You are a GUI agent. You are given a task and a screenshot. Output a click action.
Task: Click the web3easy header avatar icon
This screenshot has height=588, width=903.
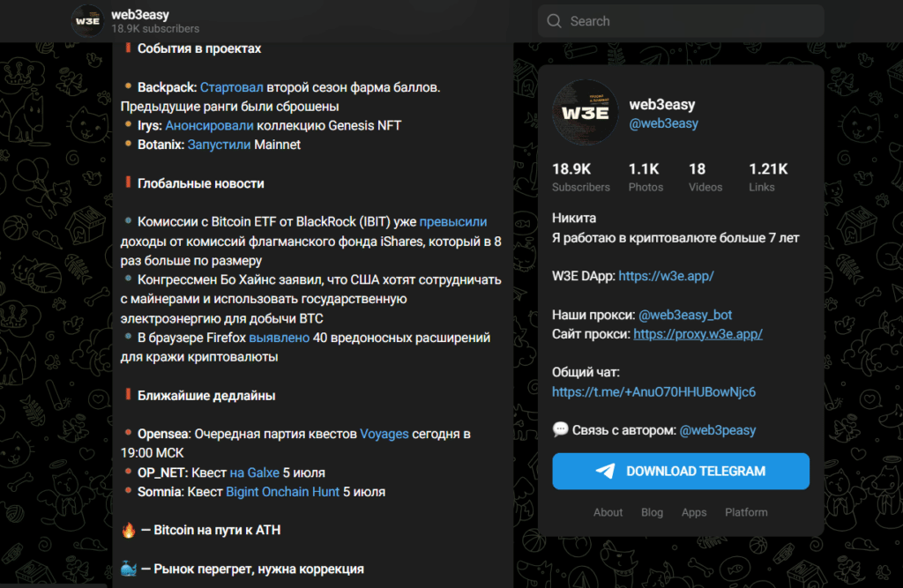tap(87, 21)
